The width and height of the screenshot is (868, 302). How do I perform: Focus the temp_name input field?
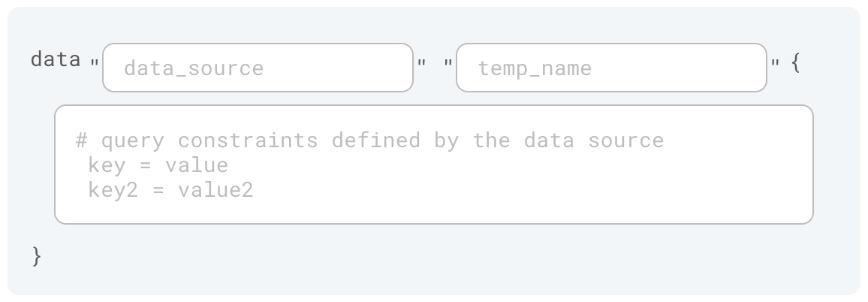coord(611,68)
